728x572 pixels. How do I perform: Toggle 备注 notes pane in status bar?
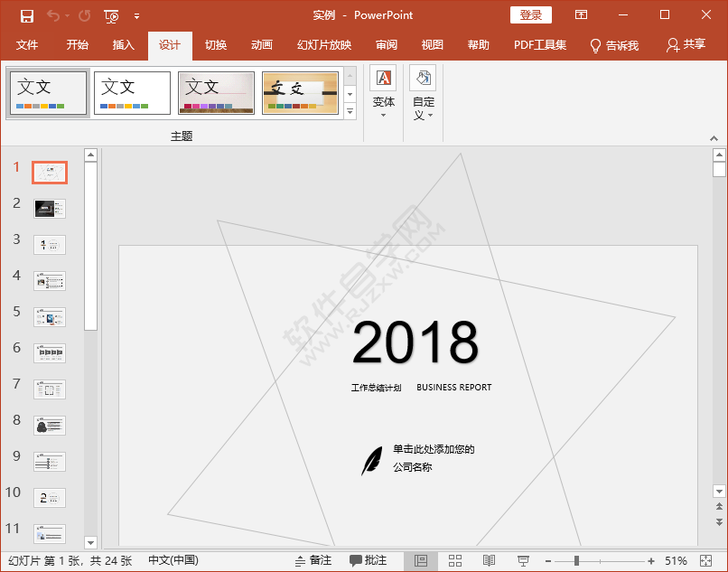313,561
